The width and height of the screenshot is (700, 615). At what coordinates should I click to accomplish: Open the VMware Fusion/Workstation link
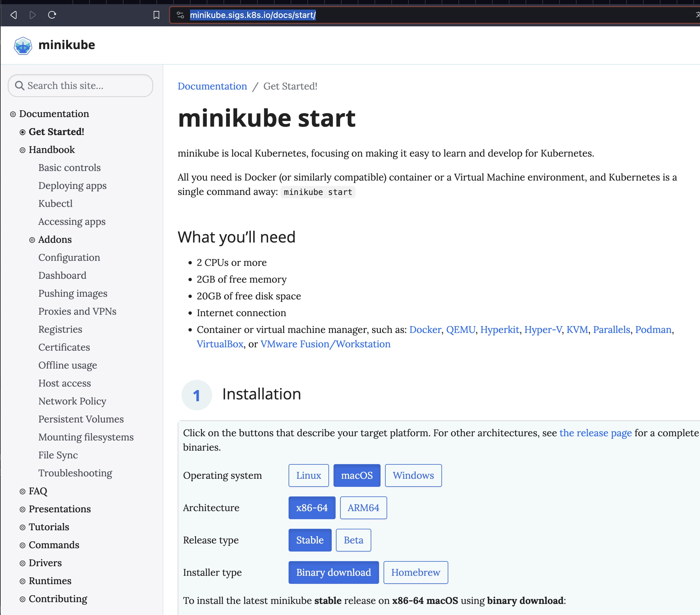326,344
